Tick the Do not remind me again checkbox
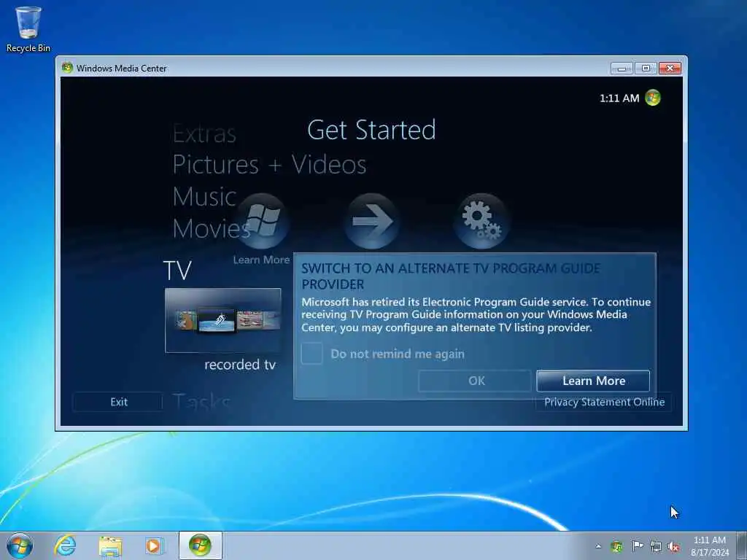 pyautogui.click(x=312, y=354)
